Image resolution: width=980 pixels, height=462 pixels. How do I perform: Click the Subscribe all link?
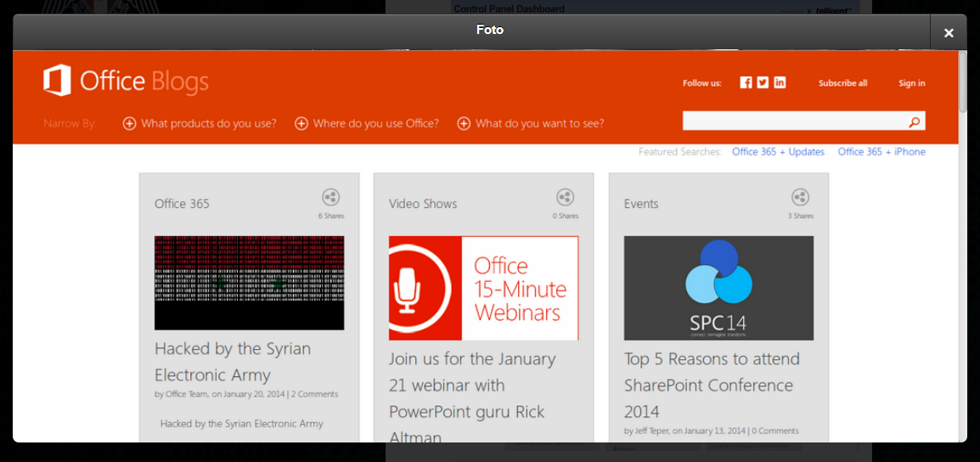(842, 83)
